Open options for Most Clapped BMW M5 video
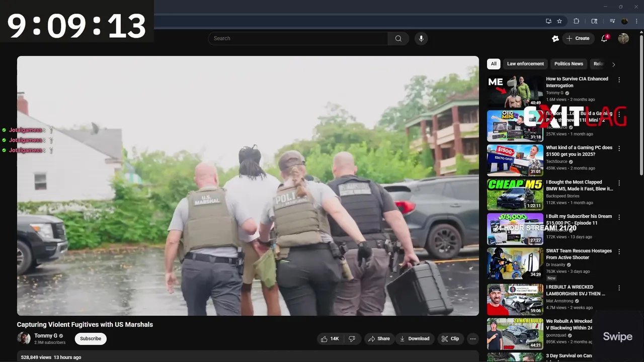The height and width of the screenshot is (362, 644). point(619,183)
